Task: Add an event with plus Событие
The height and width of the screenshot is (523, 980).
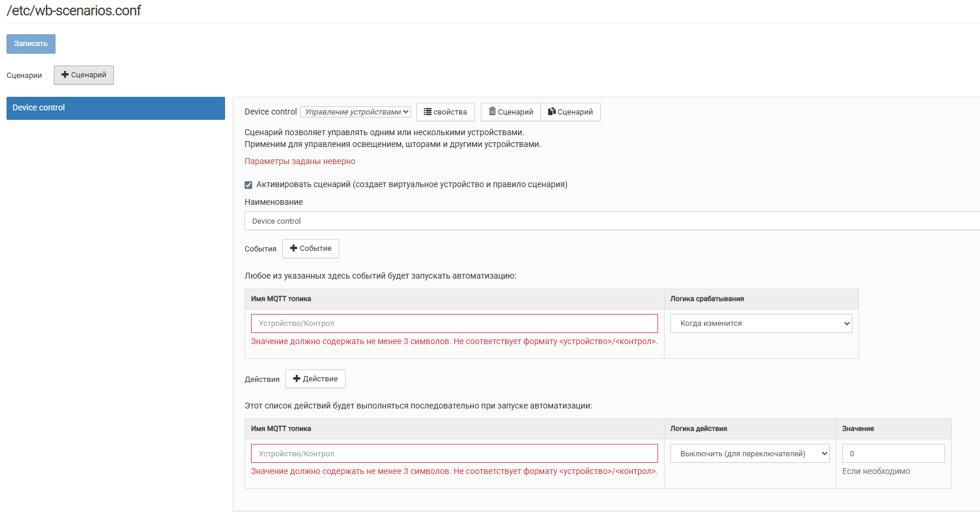Action: (x=311, y=249)
